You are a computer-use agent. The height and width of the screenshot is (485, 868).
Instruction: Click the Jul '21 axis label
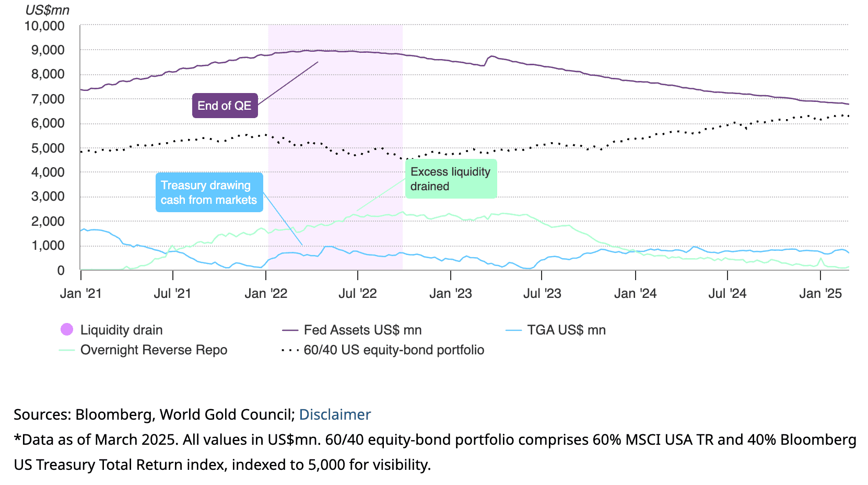pos(172,293)
